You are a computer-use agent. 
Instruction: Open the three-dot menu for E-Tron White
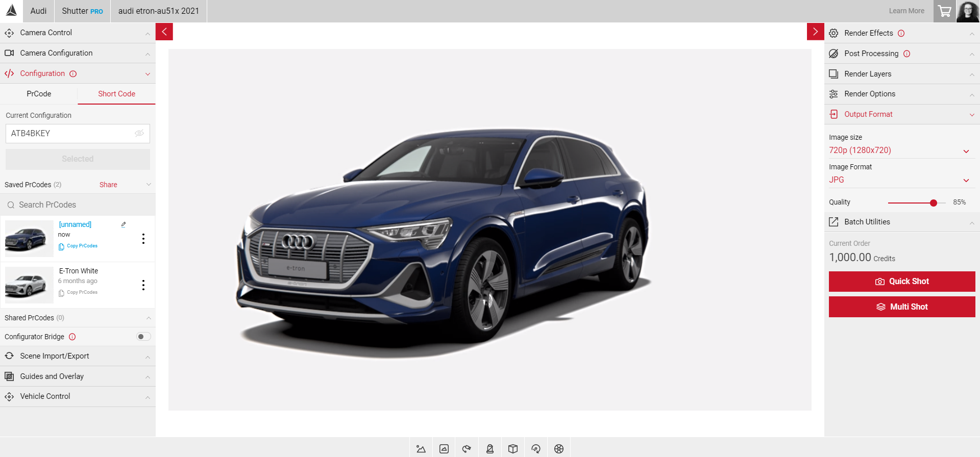coord(143,285)
